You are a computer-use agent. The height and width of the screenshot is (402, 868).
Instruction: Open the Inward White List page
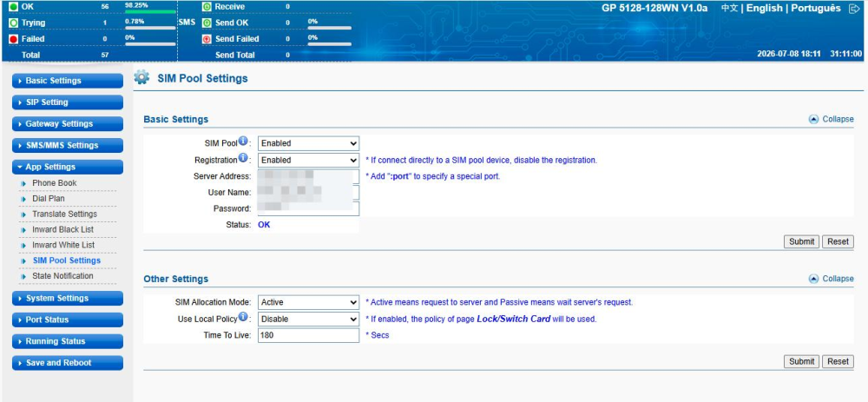[x=63, y=245]
